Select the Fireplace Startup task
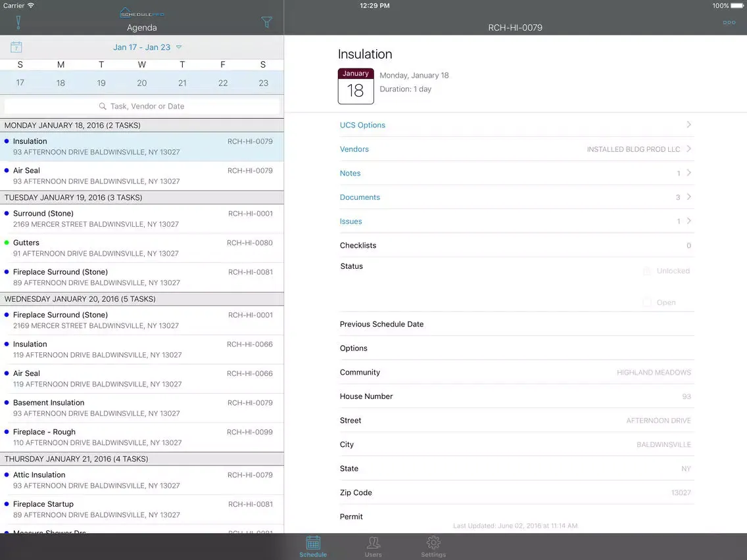The height and width of the screenshot is (560, 747). pos(142,509)
